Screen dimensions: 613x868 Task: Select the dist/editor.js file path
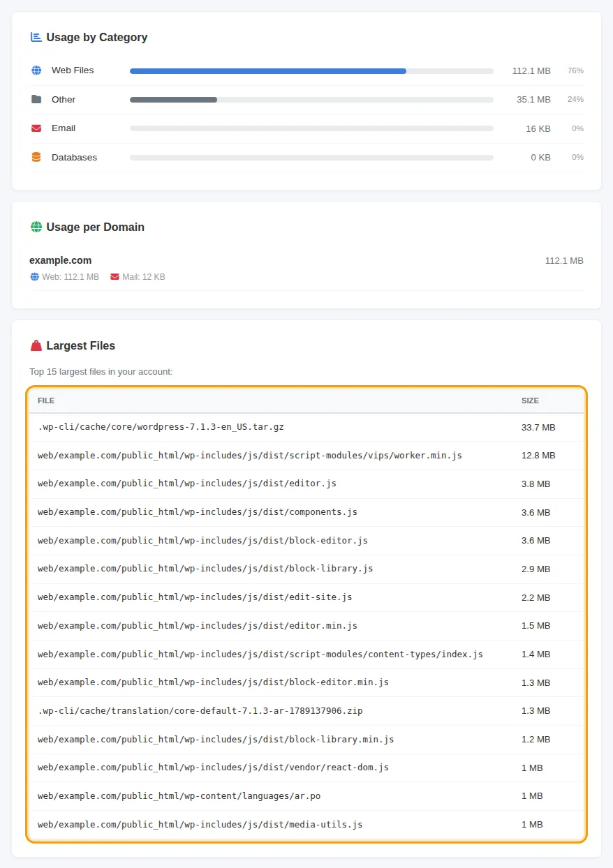[187, 484]
